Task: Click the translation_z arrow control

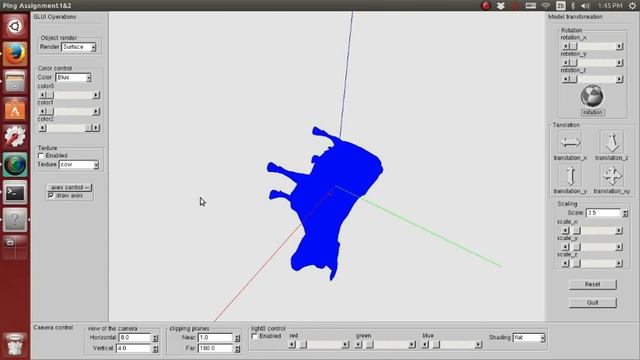Action: (x=612, y=142)
